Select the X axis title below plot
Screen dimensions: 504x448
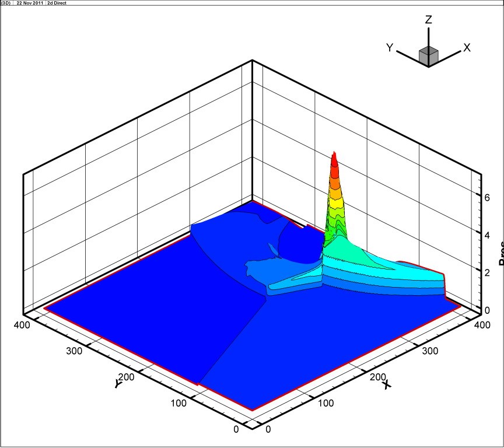tap(386, 385)
